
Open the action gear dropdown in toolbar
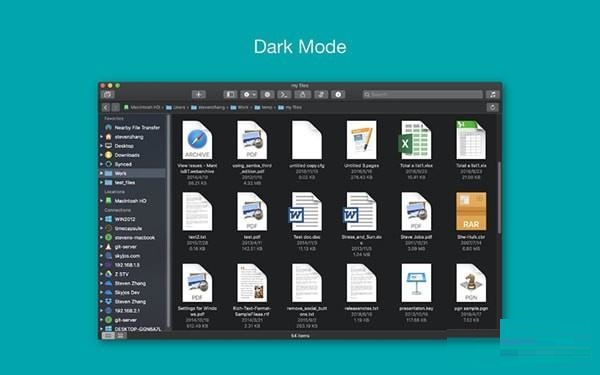coord(249,94)
